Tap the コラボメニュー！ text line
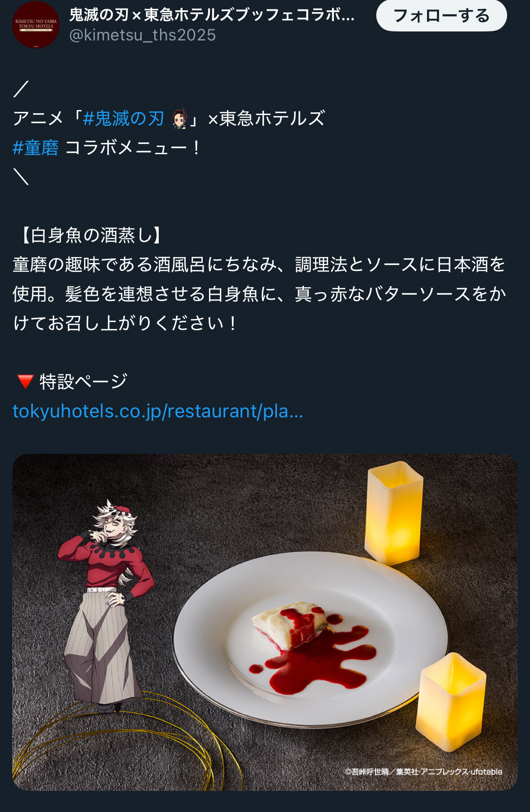530x812 pixels. 134,148
